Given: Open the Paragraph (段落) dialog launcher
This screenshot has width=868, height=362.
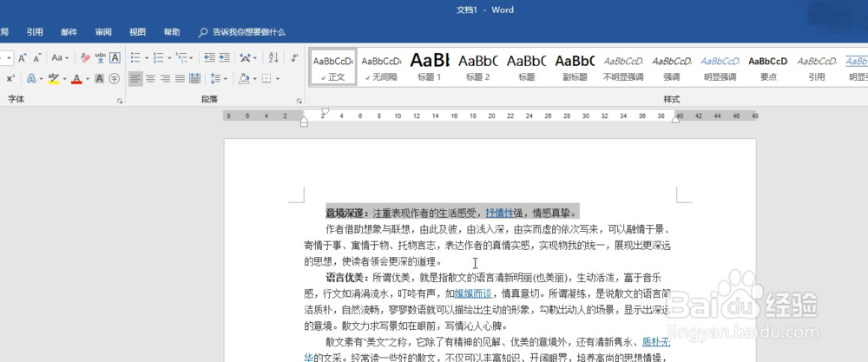Looking at the screenshot, I should tap(299, 101).
